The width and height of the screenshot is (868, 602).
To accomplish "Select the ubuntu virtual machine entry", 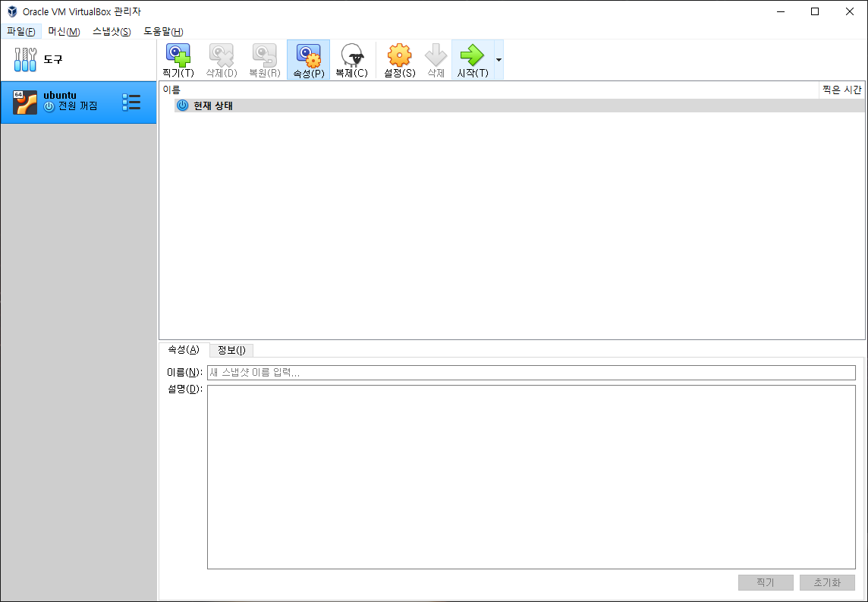I will (x=78, y=102).
